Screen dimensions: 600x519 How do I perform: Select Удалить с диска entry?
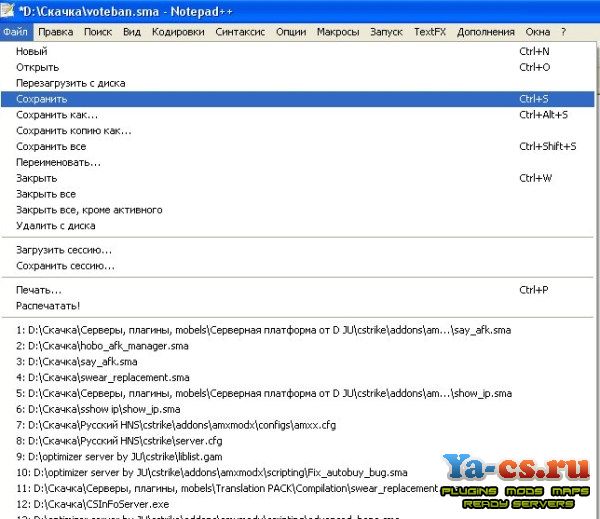[x=298, y=225]
